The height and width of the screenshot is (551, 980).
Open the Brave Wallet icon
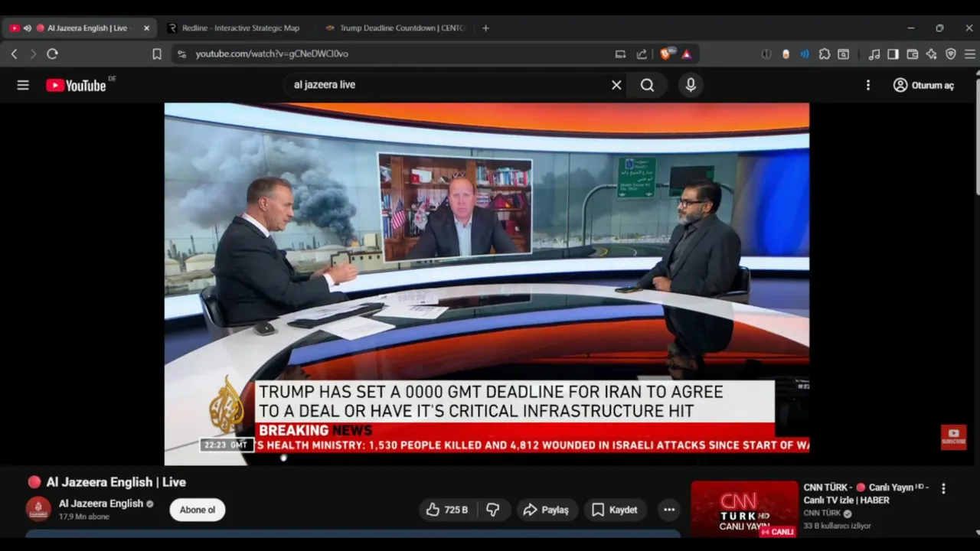[912, 54]
